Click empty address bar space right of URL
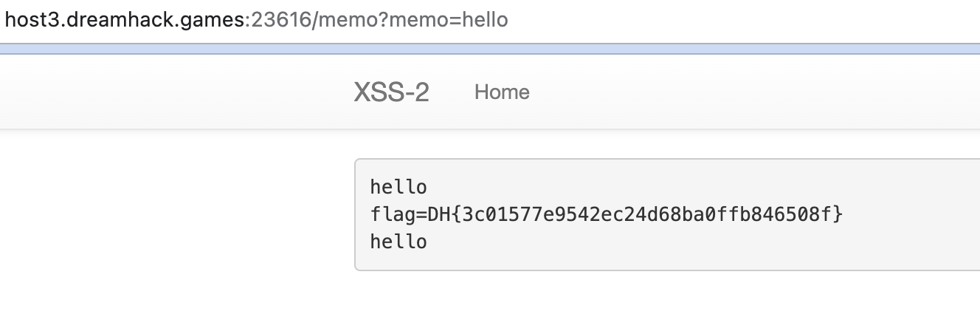Viewport: 980px width, 334px height. coord(738,19)
